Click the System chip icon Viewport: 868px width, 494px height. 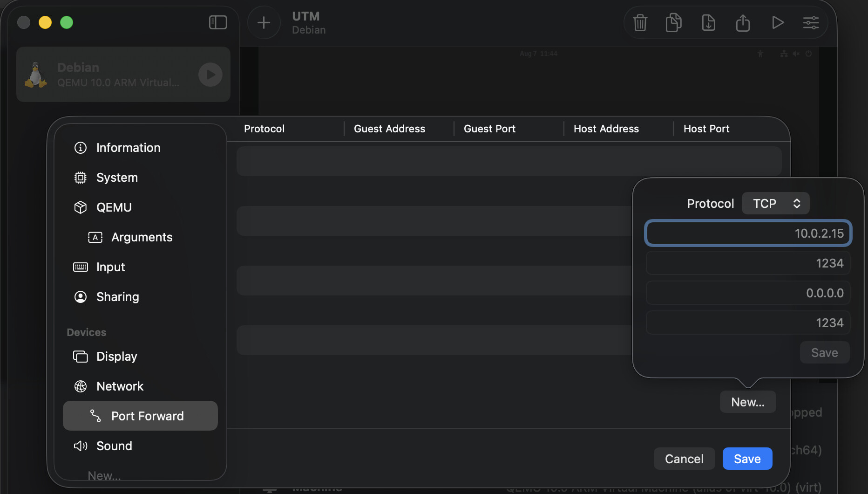81,178
